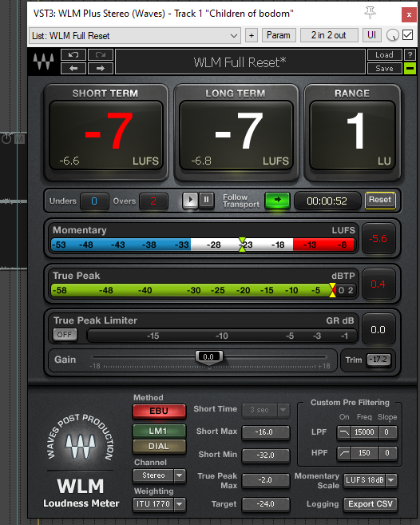Collapse the plugin with green minus icon

tap(410, 68)
